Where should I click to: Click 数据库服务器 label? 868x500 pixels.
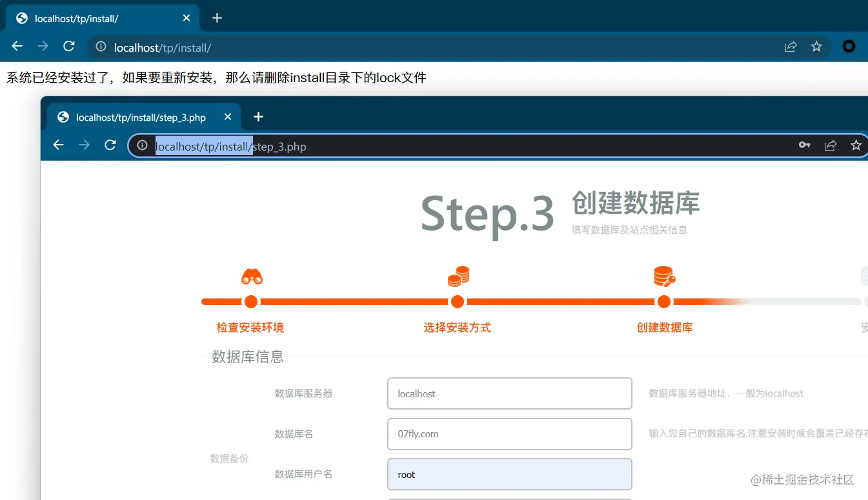tap(303, 393)
